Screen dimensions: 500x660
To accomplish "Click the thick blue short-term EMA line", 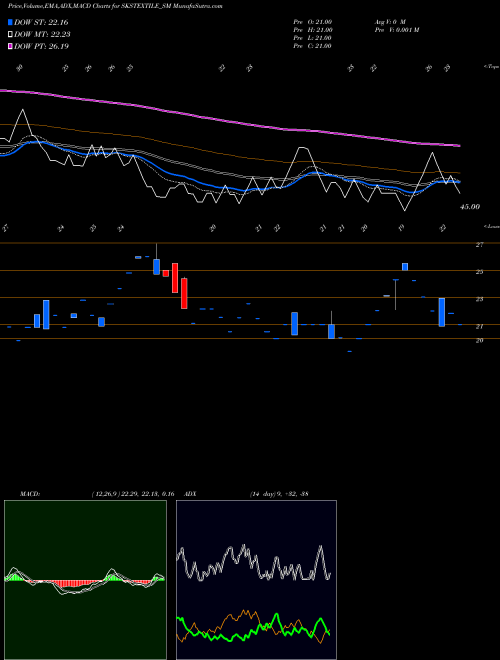I will click(x=229, y=188).
